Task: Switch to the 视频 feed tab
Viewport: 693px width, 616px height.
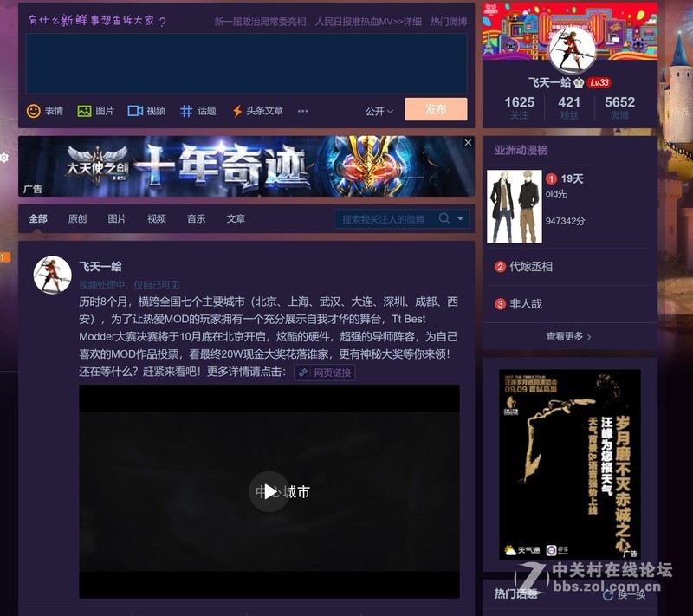Action: point(157,218)
